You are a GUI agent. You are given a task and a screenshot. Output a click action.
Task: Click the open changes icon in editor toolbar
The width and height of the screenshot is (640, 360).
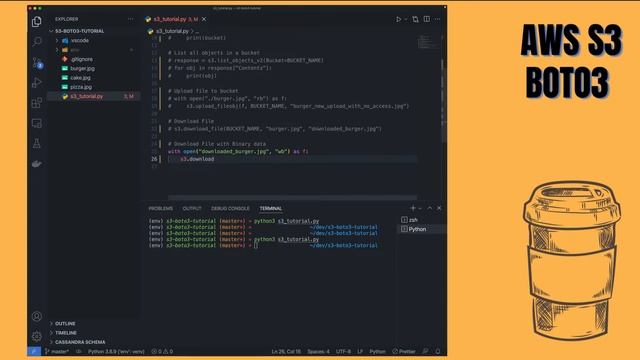[x=415, y=19]
